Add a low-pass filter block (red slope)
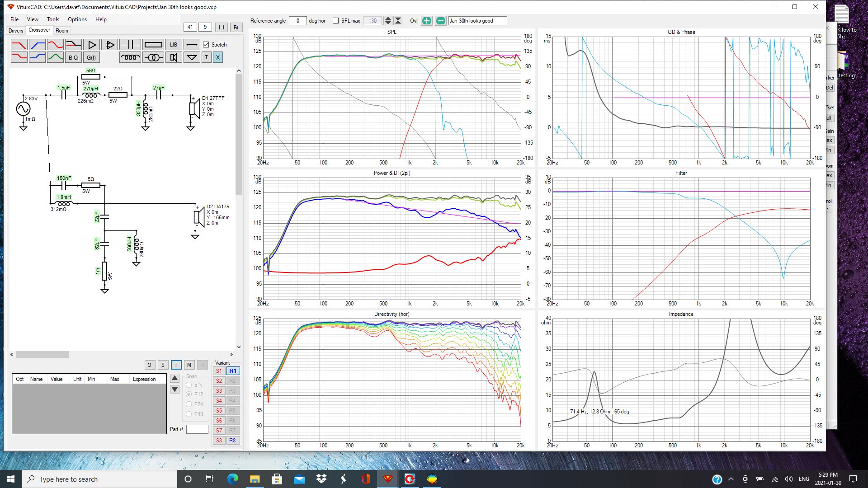The image size is (868, 488). pyautogui.click(x=19, y=45)
